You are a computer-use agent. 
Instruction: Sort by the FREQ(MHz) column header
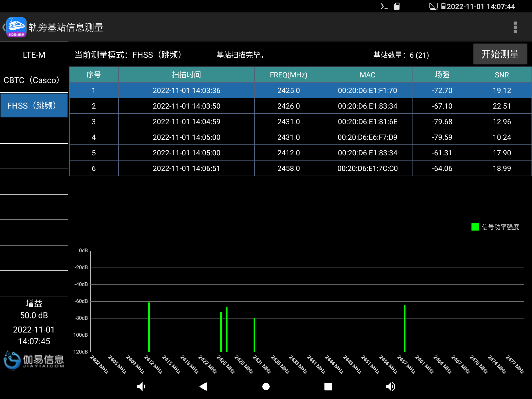[x=289, y=75]
